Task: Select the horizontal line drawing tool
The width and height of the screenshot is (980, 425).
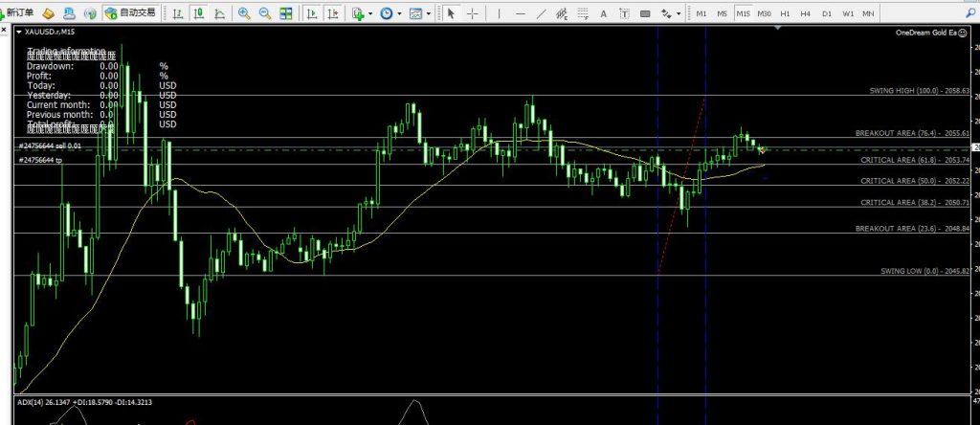Action: (520, 13)
